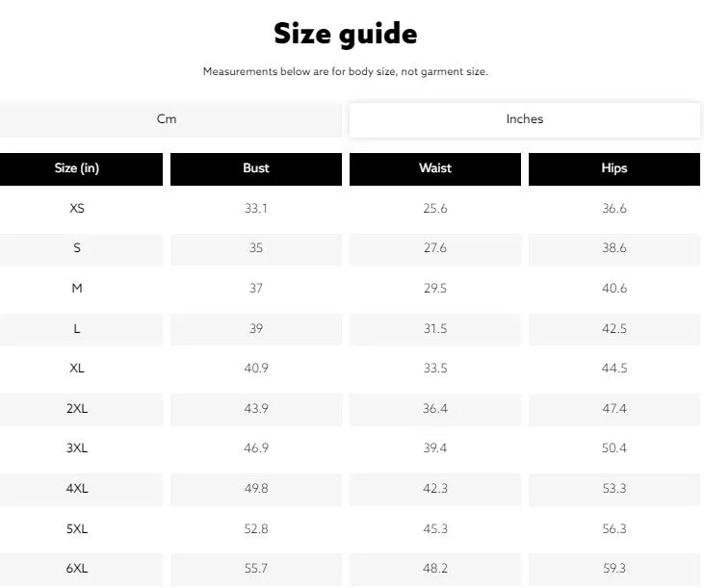
Task: Select the XS size row label
Action: pyautogui.click(x=77, y=208)
